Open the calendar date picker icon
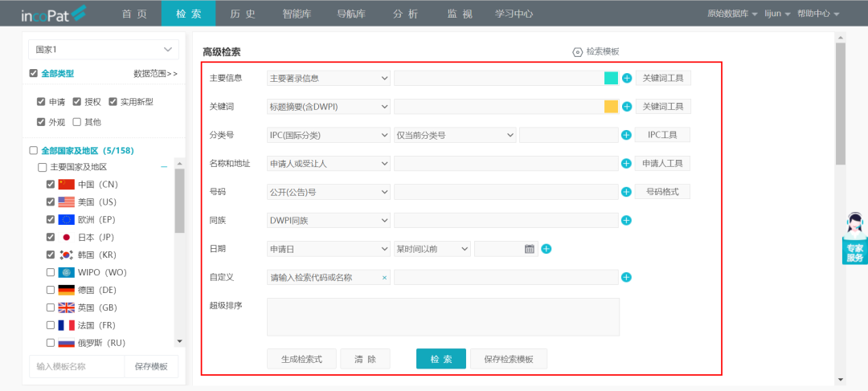 (x=530, y=249)
